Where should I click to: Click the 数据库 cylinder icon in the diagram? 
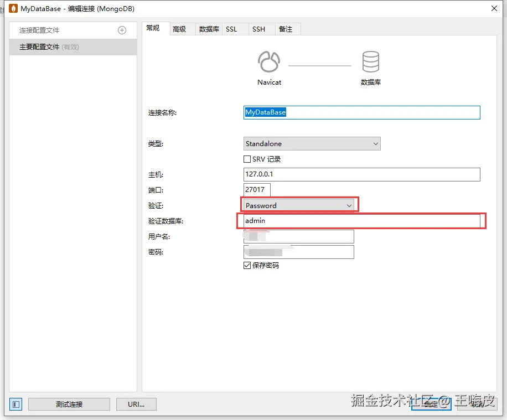click(x=371, y=62)
